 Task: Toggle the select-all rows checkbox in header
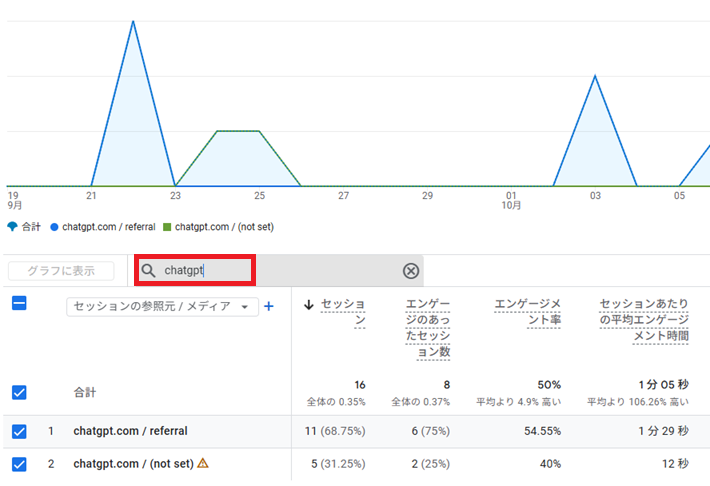[19, 304]
